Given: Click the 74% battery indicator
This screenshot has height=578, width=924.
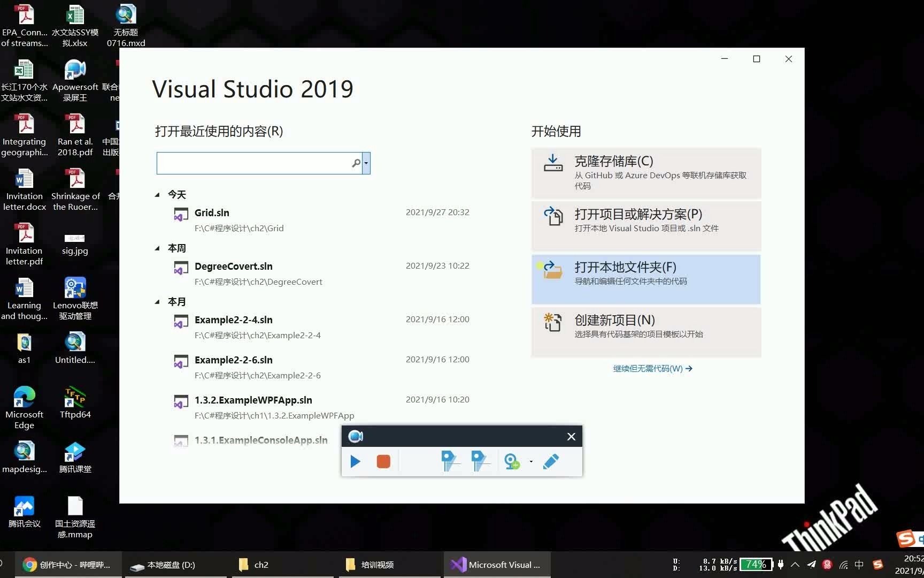Looking at the screenshot, I should click(756, 565).
